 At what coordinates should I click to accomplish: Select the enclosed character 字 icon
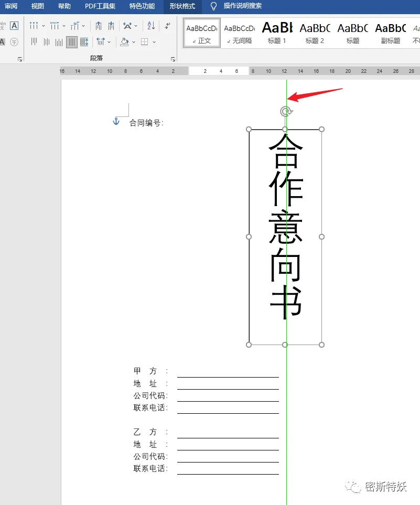point(15,42)
